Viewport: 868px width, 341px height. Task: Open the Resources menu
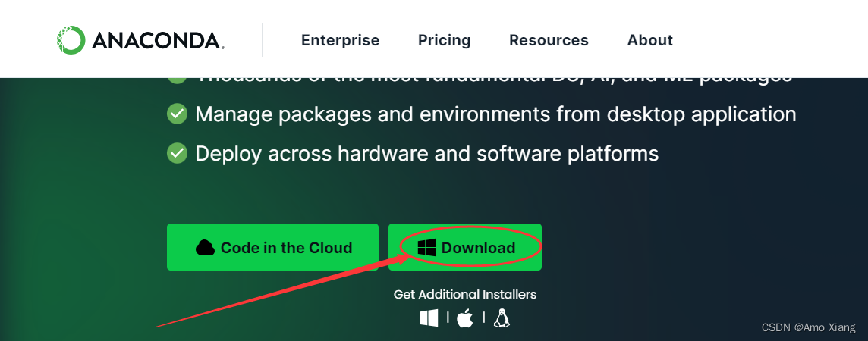pos(549,40)
